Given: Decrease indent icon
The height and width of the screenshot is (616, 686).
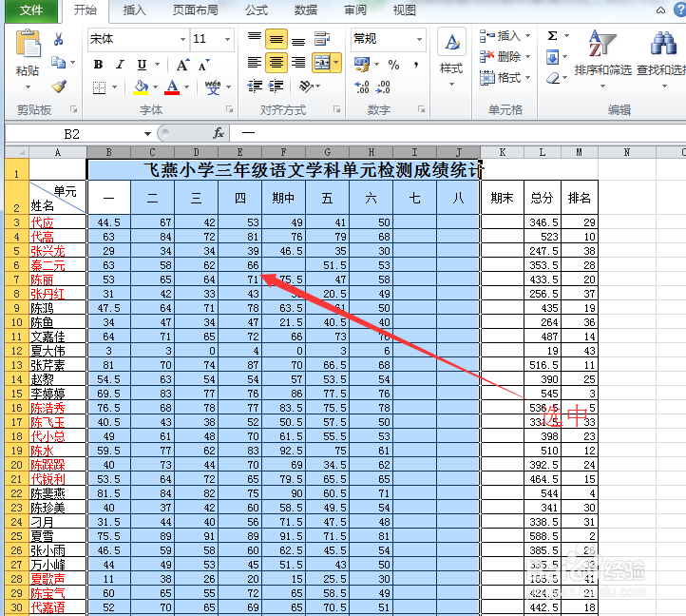Looking at the screenshot, I should point(255,87).
